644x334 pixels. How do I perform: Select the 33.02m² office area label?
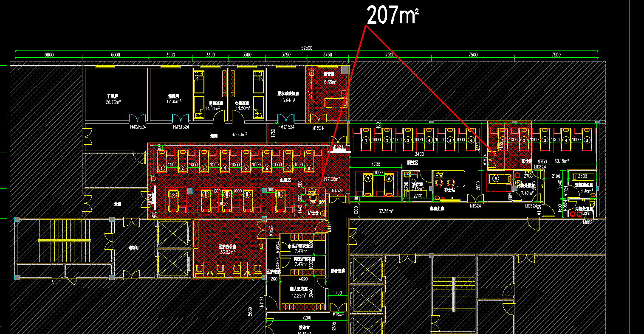(229, 252)
